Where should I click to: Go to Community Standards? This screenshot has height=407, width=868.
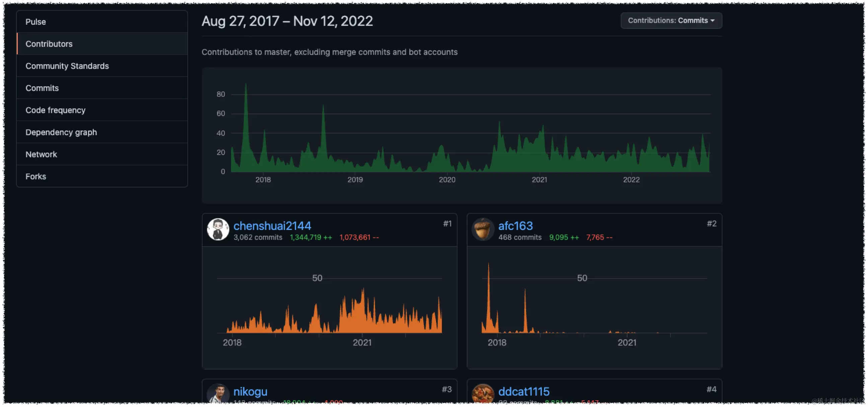tap(67, 66)
